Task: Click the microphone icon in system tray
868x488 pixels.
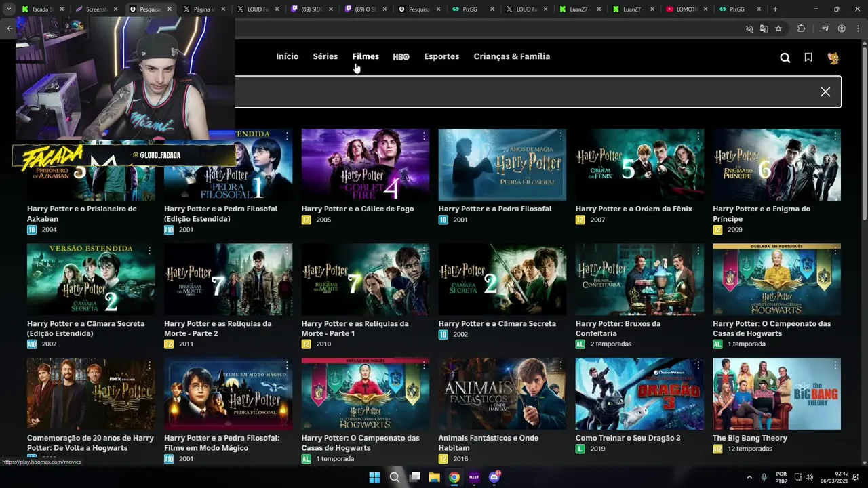Action: pyautogui.click(x=764, y=477)
